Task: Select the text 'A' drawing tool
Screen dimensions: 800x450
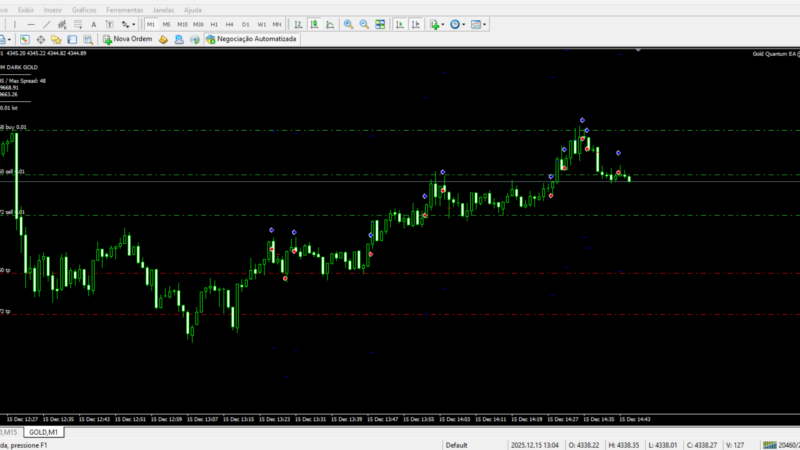Action: [93, 24]
